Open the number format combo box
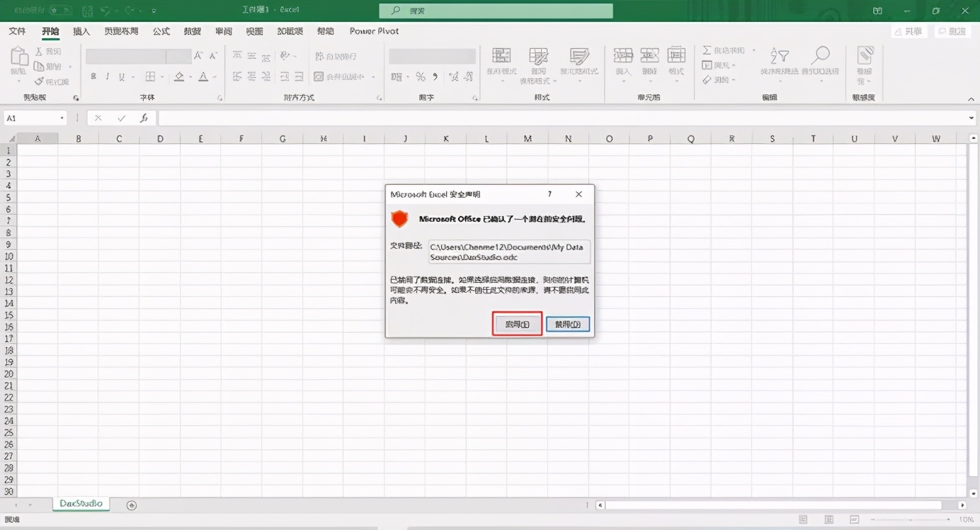 pos(432,56)
